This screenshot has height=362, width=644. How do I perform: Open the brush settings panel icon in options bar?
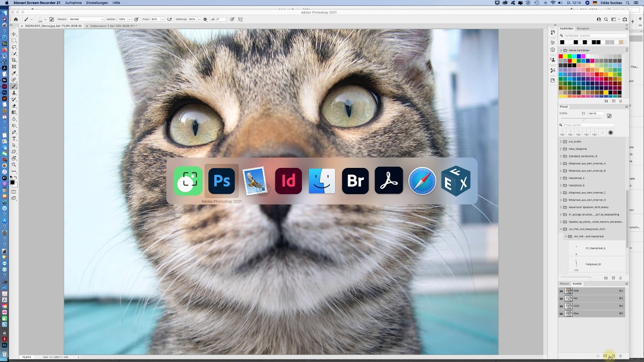coord(51,19)
